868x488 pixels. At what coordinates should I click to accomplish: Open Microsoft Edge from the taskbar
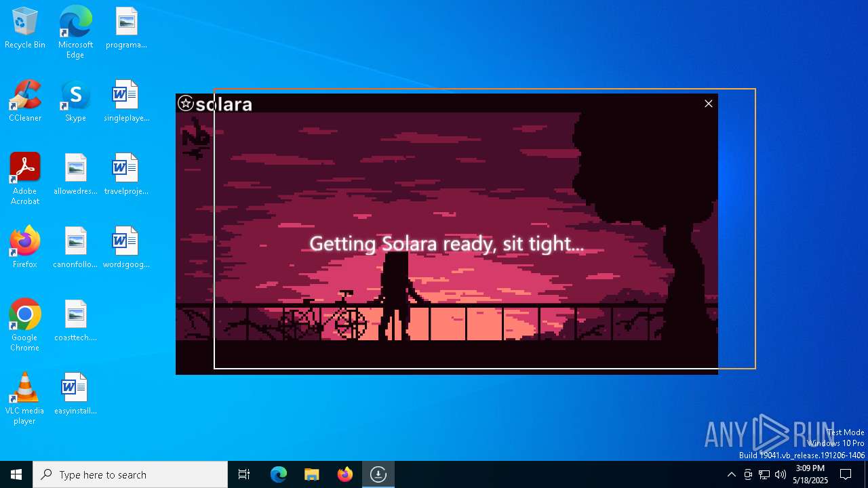point(279,474)
